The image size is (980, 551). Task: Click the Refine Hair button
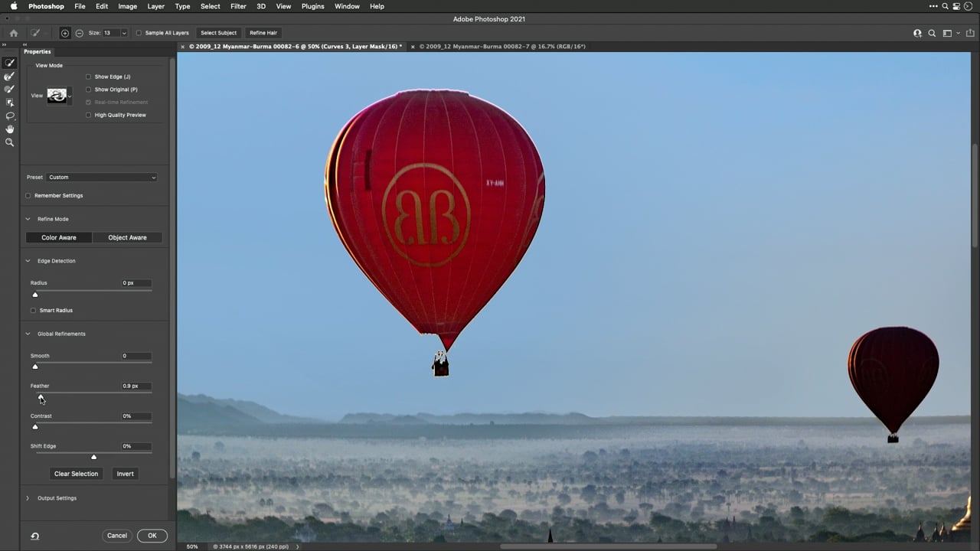263,33
